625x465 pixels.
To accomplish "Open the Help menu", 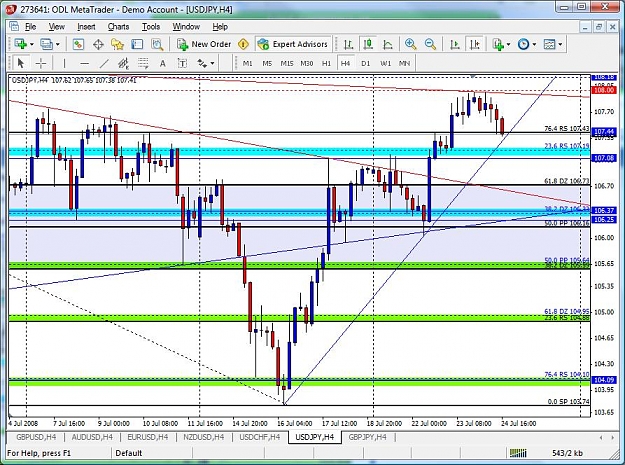I will click(x=220, y=27).
